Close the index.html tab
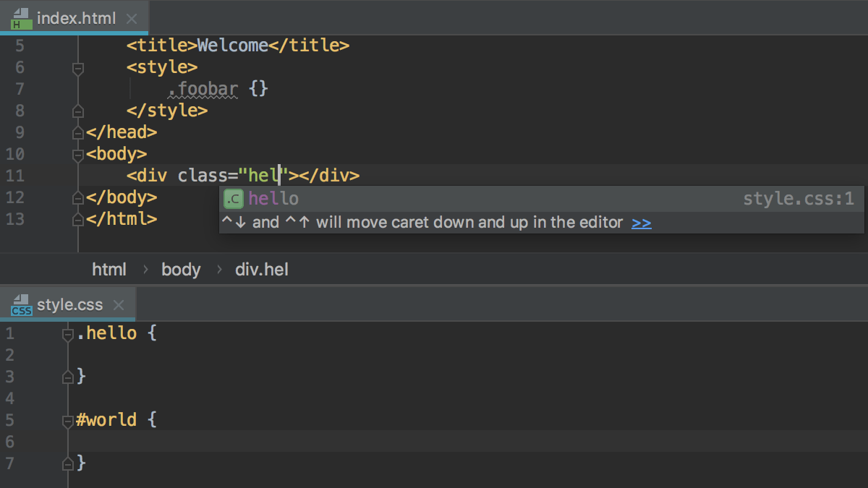The width and height of the screenshot is (868, 488). 131,19
